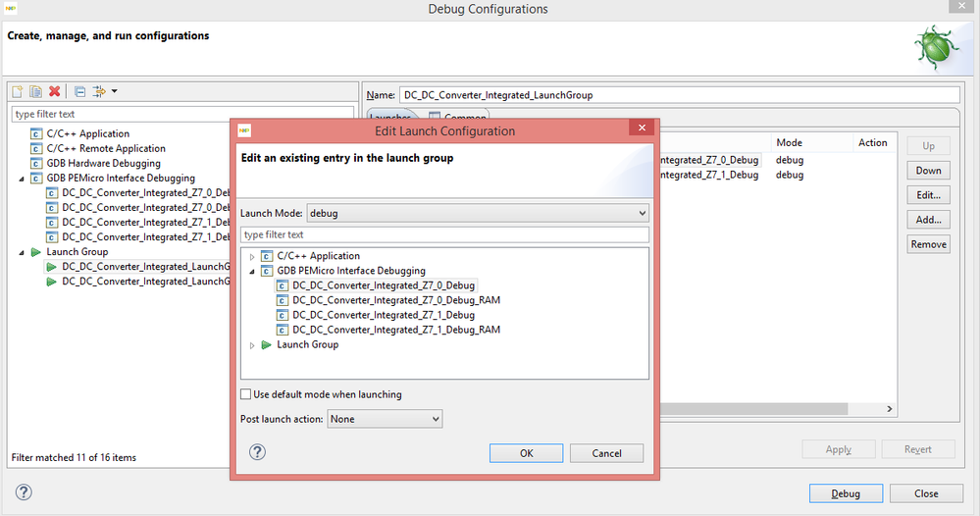Viewport: 980px width, 516px height.
Task: Click OK in Edit Launch Configuration dialog
Action: click(526, 453)
